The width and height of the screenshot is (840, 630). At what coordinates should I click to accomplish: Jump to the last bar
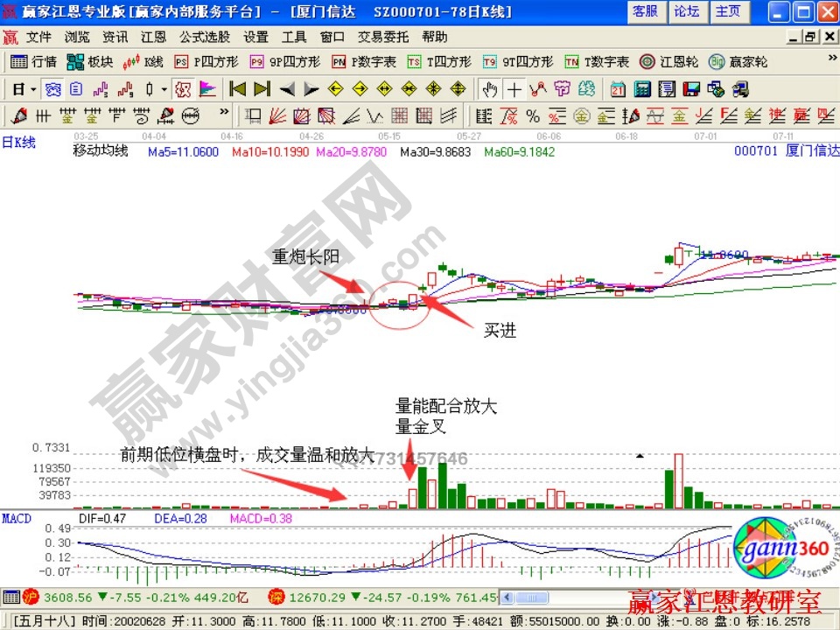(262, 89)
